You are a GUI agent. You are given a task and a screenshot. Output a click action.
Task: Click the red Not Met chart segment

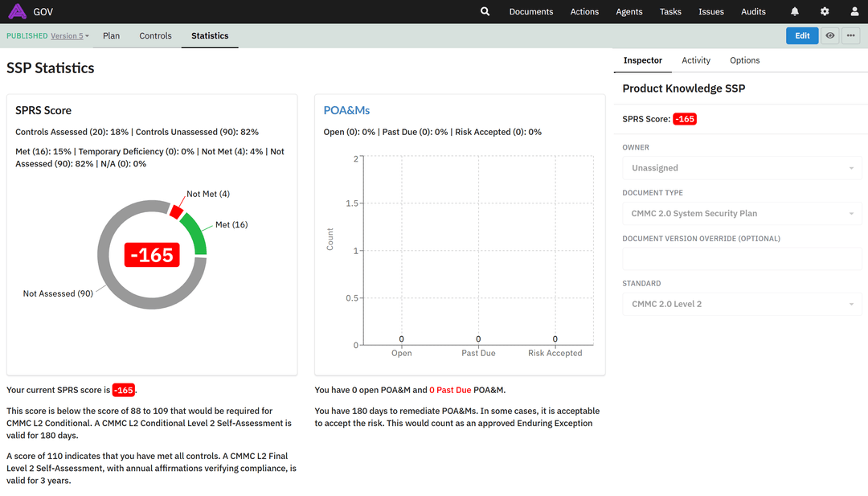click(x=177, y=211)
